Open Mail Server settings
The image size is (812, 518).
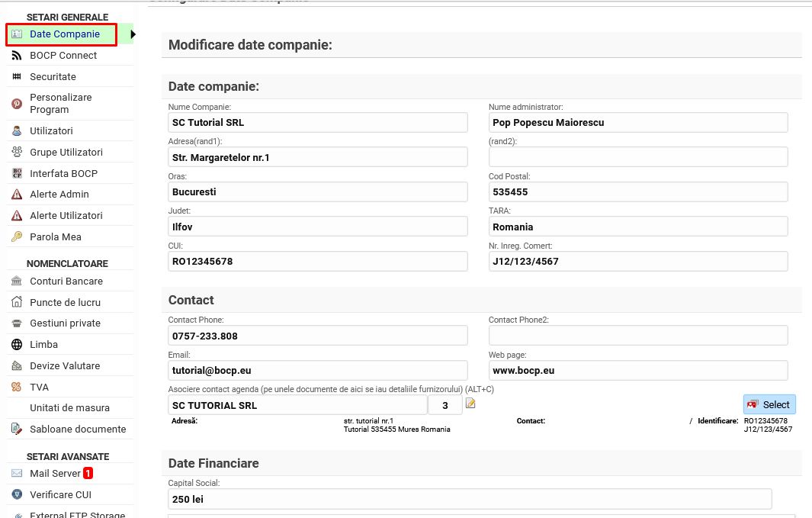click(x=55, y=474)
